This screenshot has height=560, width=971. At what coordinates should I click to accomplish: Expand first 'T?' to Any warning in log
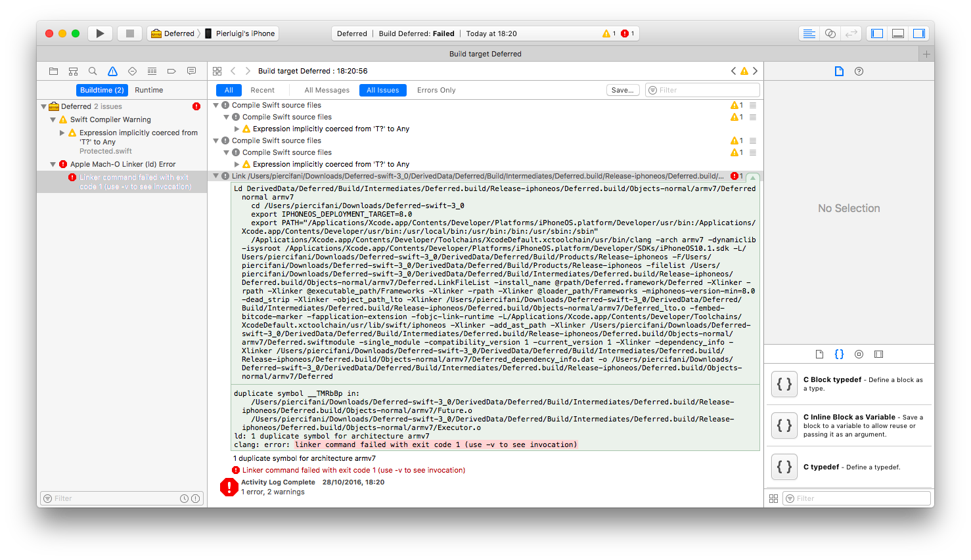(x=237, y=129)
